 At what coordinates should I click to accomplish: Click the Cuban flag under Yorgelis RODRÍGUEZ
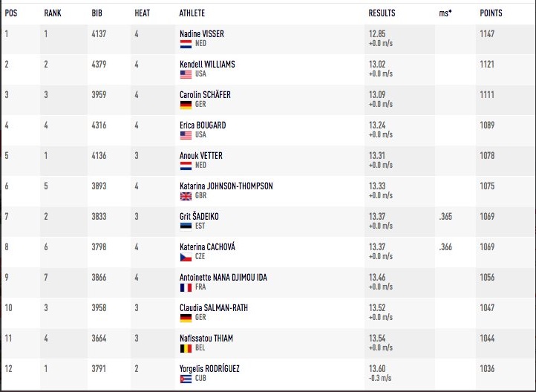186,379
